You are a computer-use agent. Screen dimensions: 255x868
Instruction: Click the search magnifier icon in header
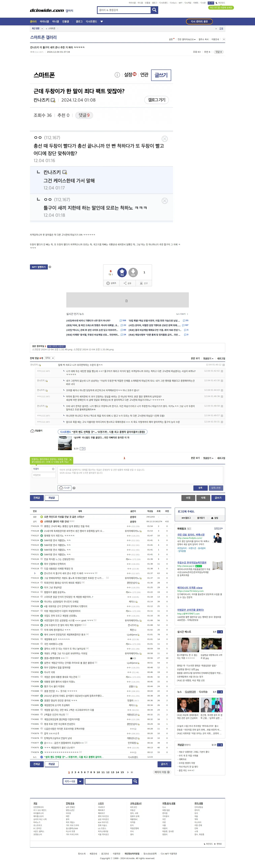click(155, 10)
